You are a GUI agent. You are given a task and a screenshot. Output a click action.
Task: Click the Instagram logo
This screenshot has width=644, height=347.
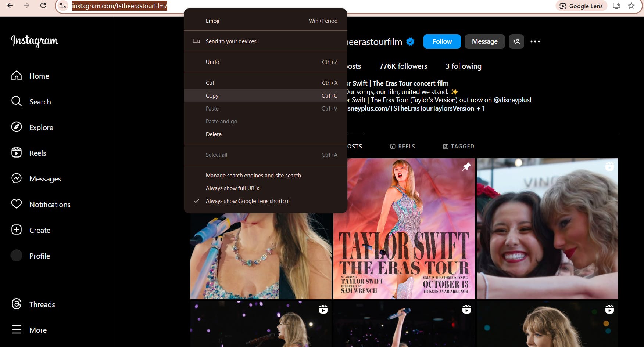(x=35, y=41)
